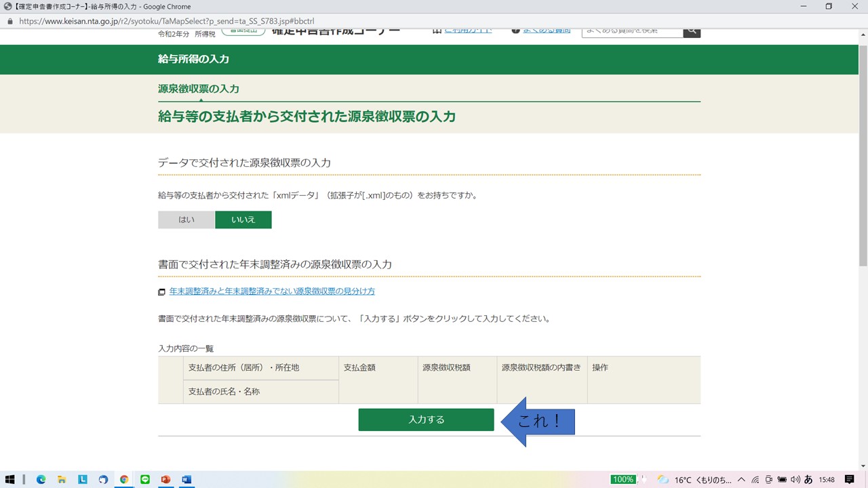Screen dimensions: 868x488
Task: Click the Chrome icon in the taskbar
Action: [124, 479]
